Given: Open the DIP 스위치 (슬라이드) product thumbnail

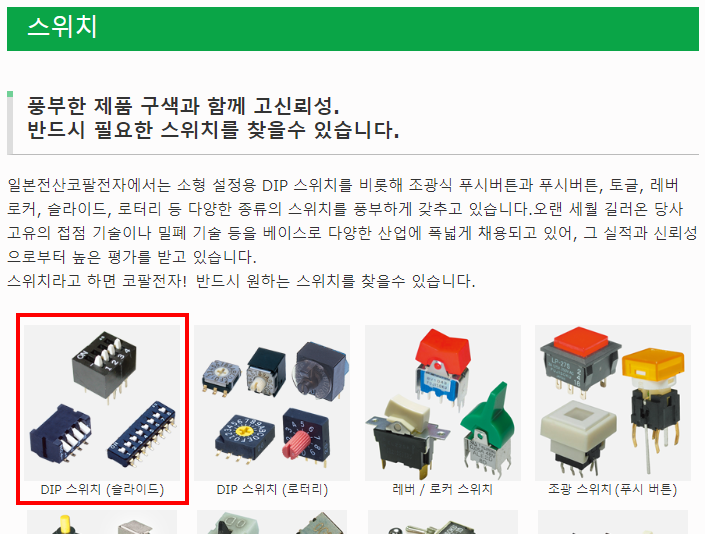Looking at the screenshot, I should (x=102, y=403).
